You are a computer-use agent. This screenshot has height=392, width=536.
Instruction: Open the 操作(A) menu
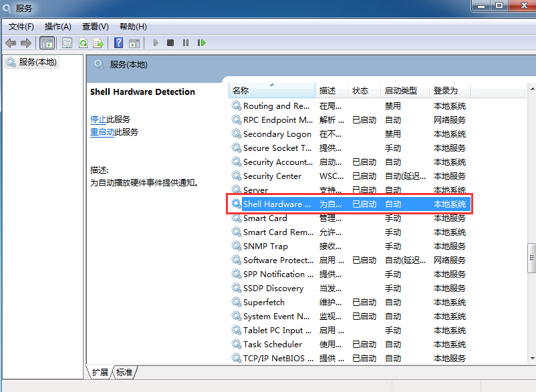[x=58, y=27]
